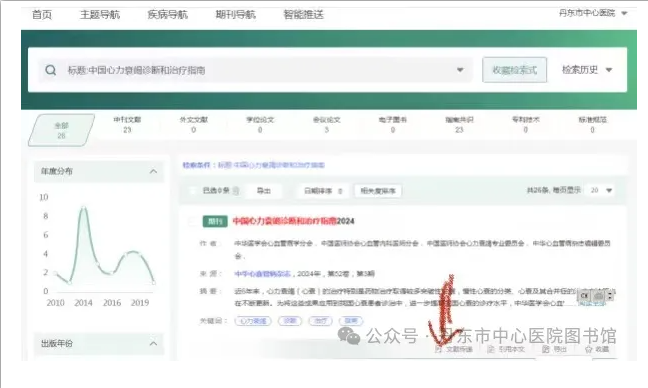Viewport: 648px width, 388px height.
Task: Select the 标准规范 tab
Action: 592,124
